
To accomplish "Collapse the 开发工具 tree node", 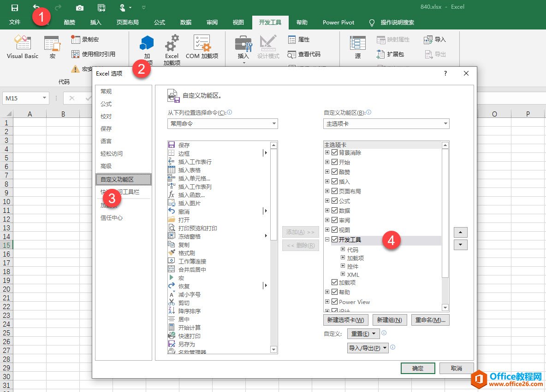I will 327,240.
